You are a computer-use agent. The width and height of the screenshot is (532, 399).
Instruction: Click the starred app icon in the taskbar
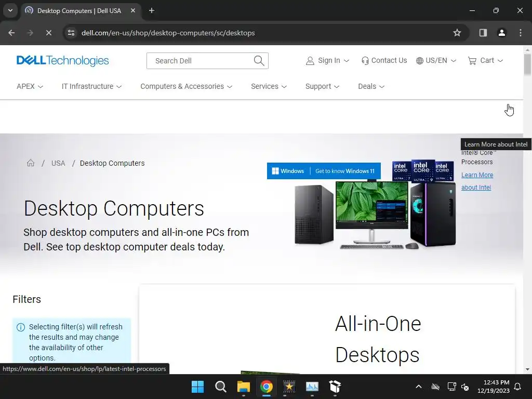[289, 387]
